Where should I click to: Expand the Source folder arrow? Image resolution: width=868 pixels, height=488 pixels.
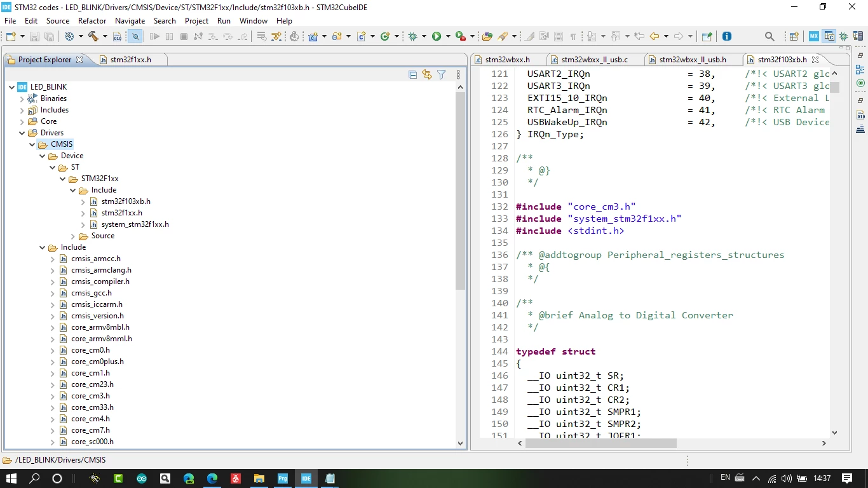[73, 236]
